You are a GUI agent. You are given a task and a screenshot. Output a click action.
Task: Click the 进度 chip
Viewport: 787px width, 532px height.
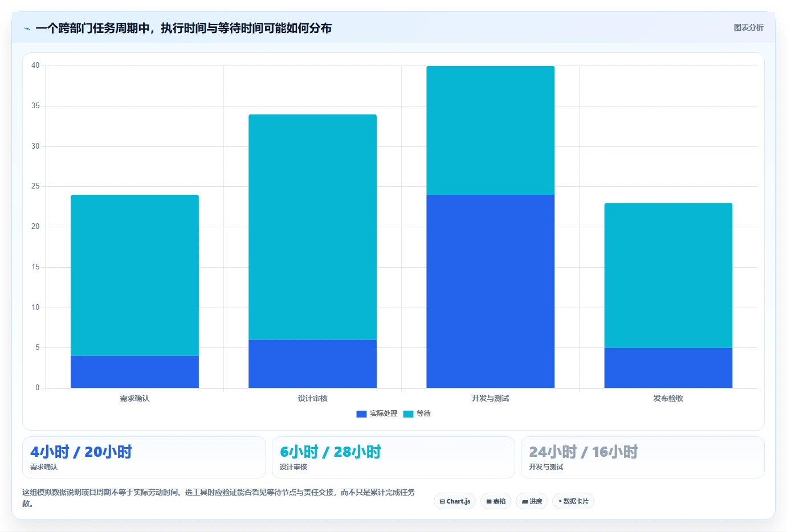(532, 501)
